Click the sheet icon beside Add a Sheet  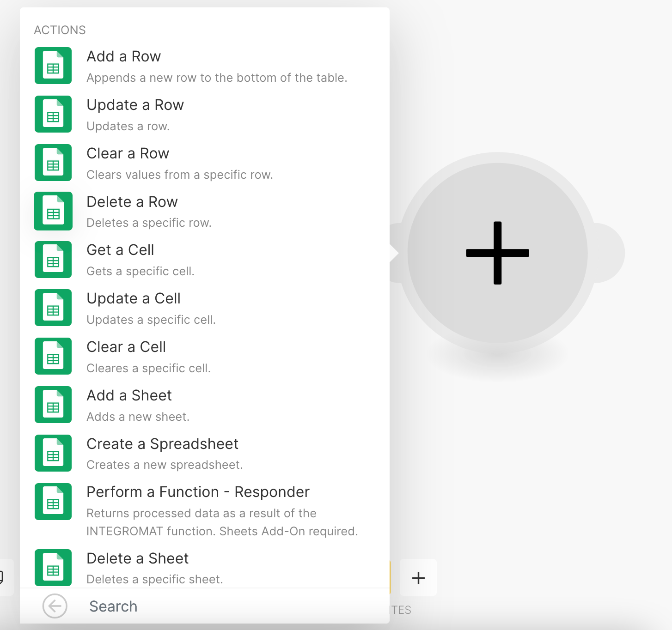click(x=53, y=405)
